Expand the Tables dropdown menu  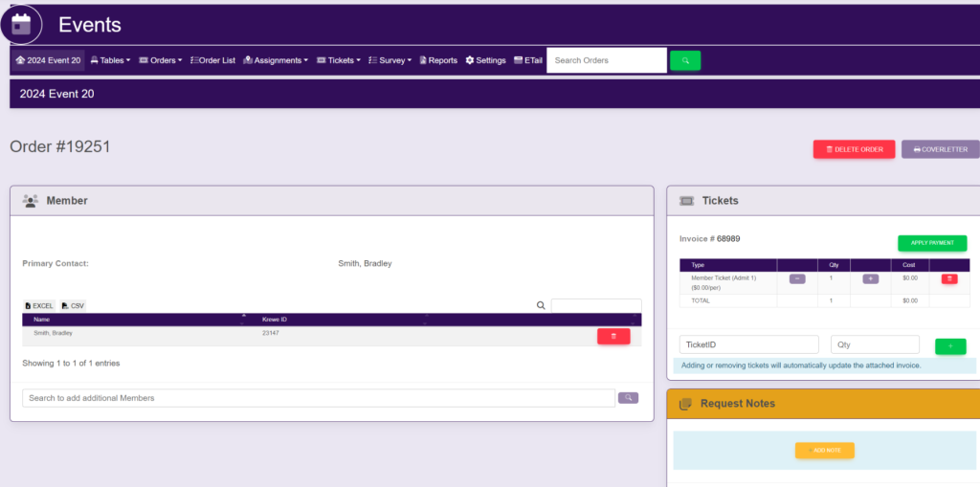click(110, 60)
